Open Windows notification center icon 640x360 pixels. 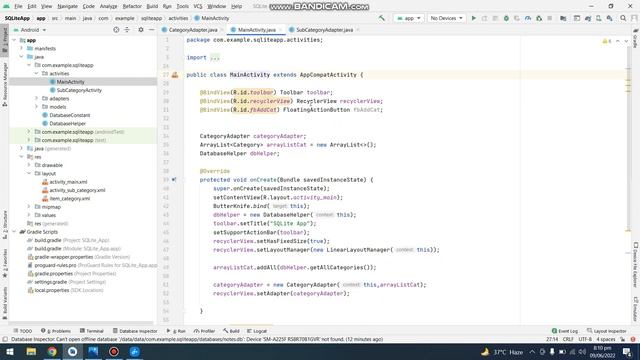pyautogui.click(x=627, y=351)
